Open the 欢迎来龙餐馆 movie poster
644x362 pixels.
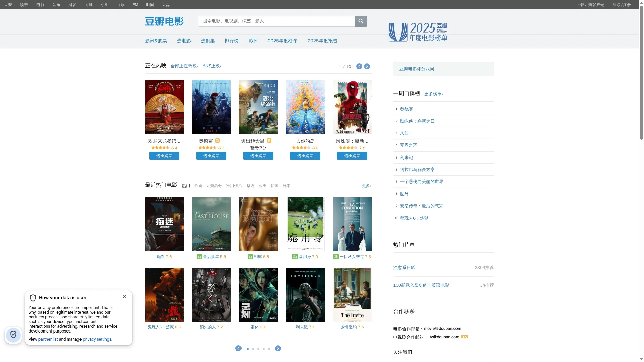(x=164, y=107)
